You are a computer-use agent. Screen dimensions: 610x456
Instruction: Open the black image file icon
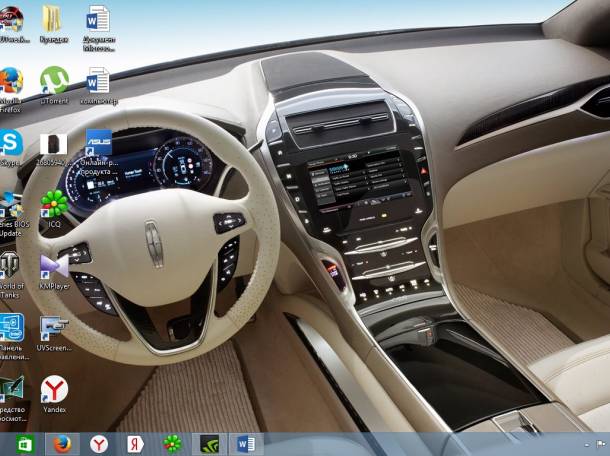(x=54, y=144)
